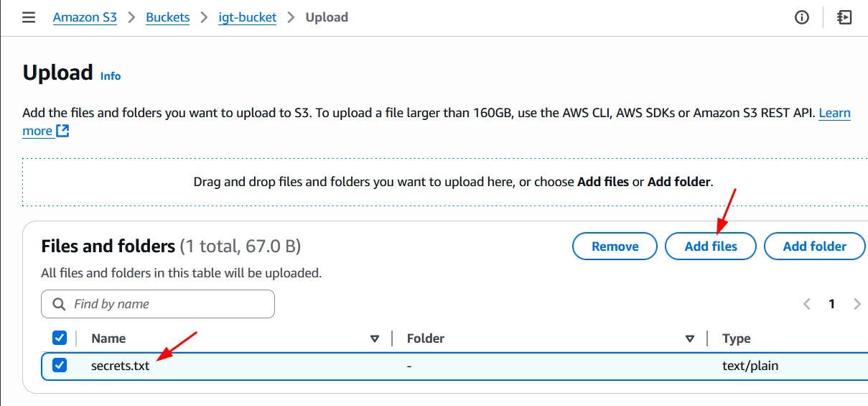Open Buckets breadcrumb link

pyautogui.click(x=167, y=17)
